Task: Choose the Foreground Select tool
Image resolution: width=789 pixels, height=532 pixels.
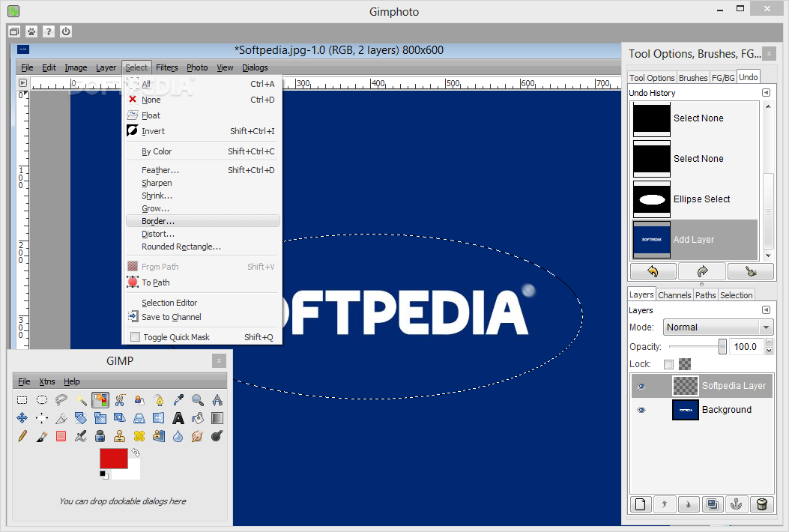Action: tap(139, 400)
